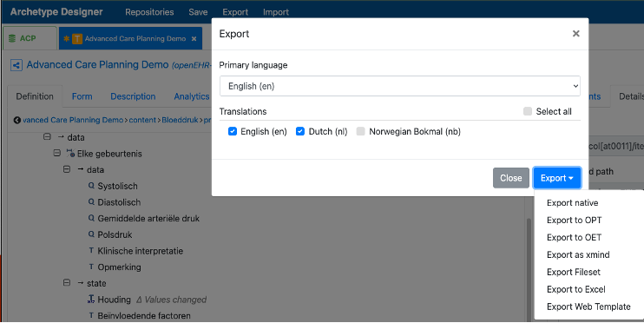Click the quantity icon beside Diastolisch

(x=92, y=201)
